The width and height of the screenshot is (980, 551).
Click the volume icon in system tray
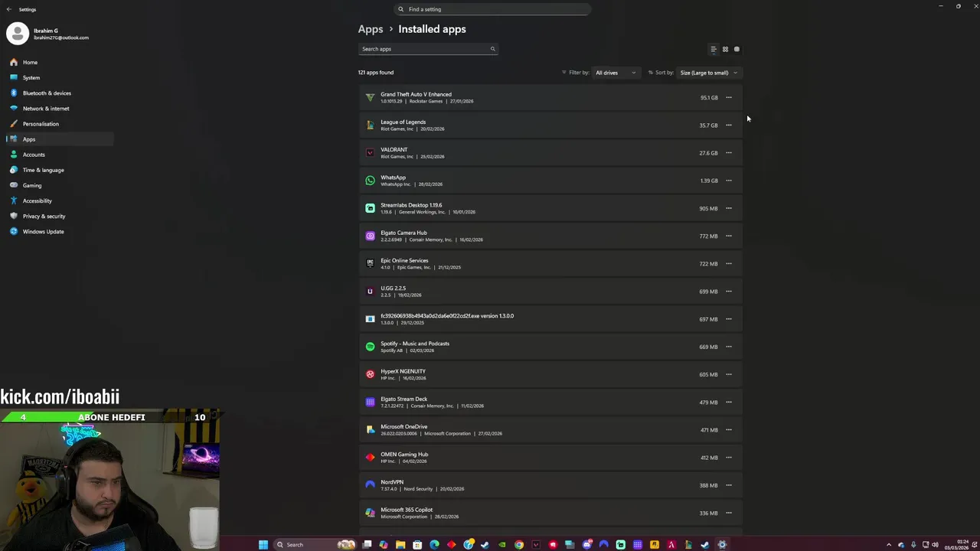click(x=935, y=545)
